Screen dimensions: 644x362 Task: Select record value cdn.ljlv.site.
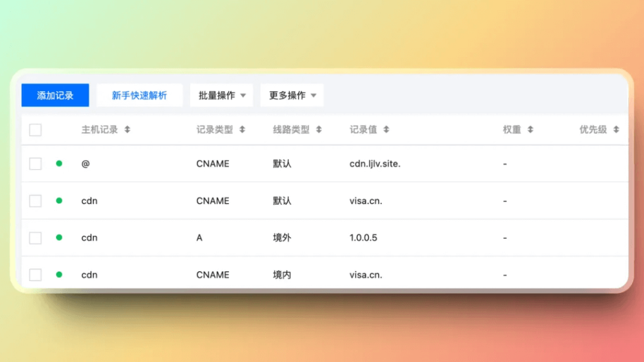coord(375,164)
